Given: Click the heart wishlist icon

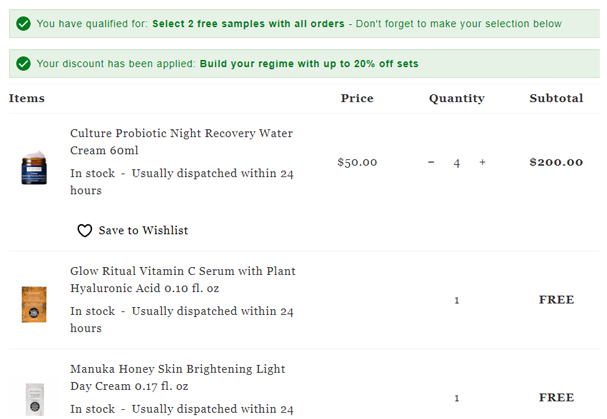Looking at the screenshot, I should pyautogui.click(x=84, y=230).
